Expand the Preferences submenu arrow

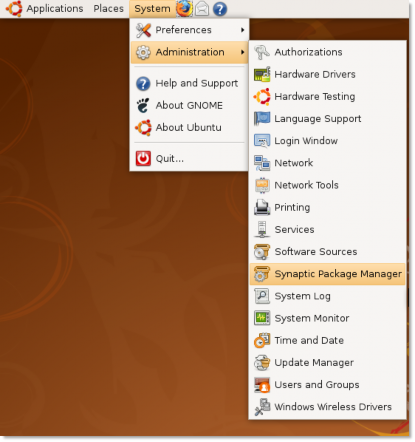(243, 30)
